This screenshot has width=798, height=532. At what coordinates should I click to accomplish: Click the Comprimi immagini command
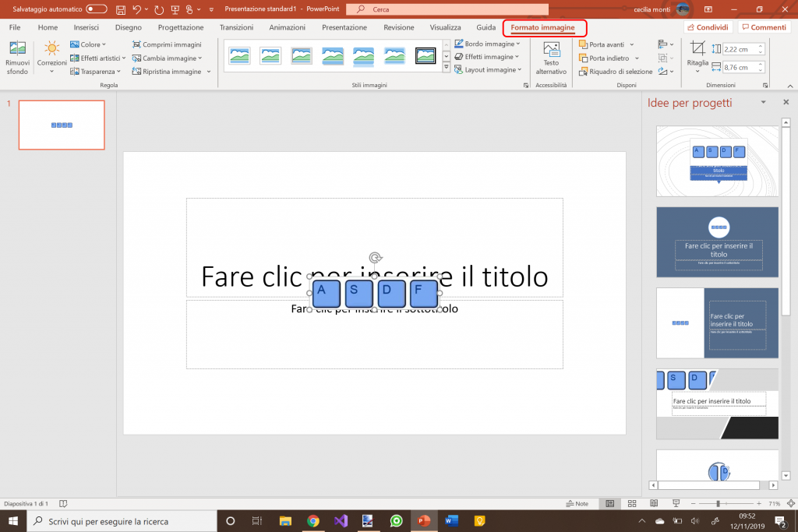[167, 44]
